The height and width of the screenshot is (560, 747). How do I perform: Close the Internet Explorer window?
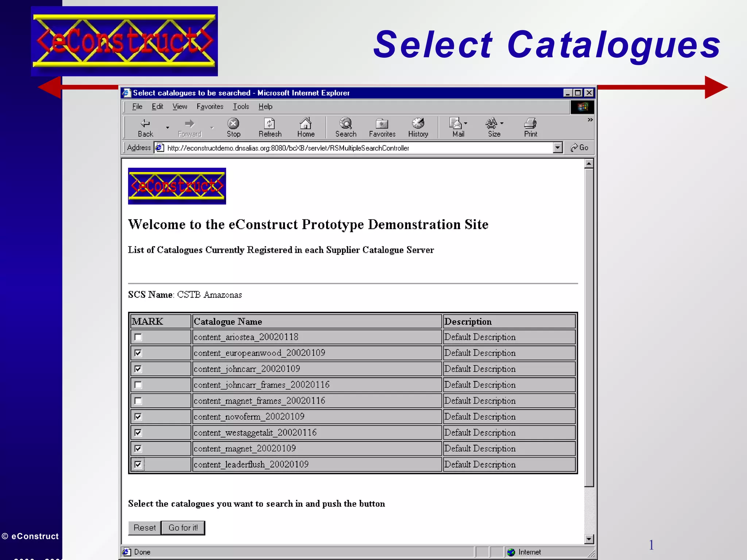tap(589, 93)
